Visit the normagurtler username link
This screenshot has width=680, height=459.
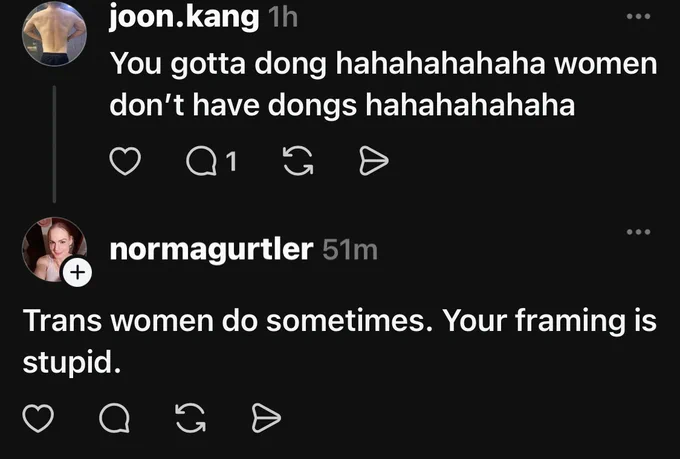click(x=210, y=249)
